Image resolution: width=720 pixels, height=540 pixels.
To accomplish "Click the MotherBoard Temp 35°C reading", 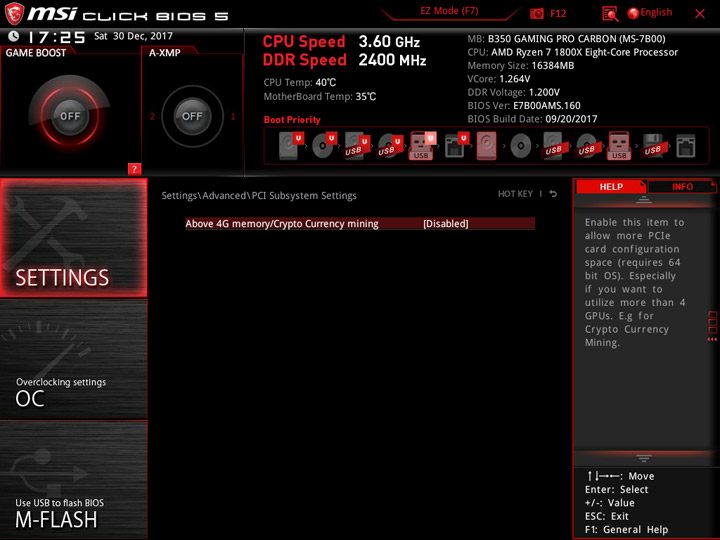I will point(320,96).
